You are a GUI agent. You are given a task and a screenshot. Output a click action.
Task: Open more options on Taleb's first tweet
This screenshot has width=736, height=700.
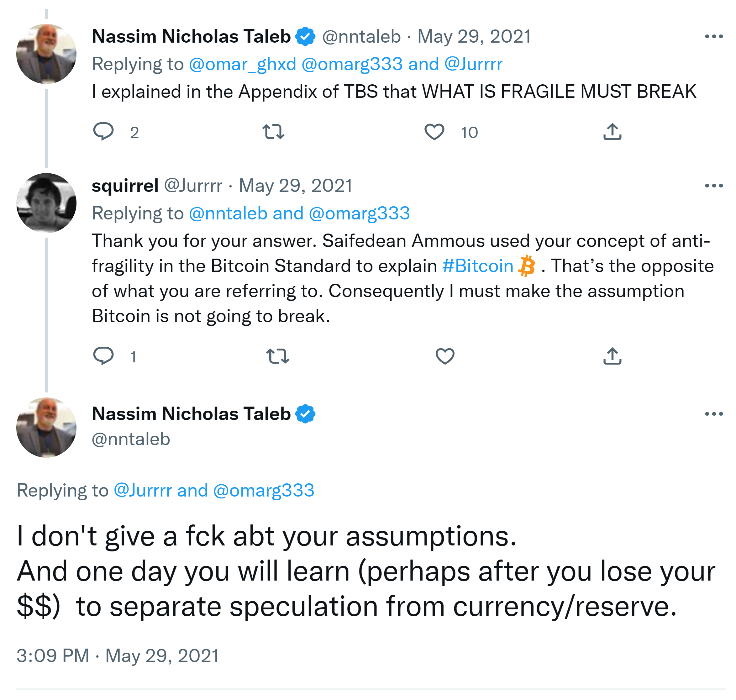pos(714,37)
